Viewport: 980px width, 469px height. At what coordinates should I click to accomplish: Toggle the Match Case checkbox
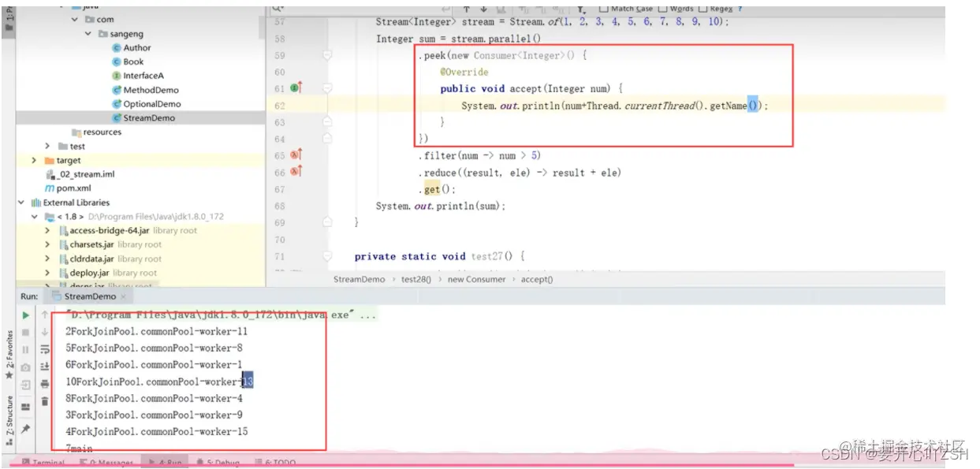click(x=603, y=9)
